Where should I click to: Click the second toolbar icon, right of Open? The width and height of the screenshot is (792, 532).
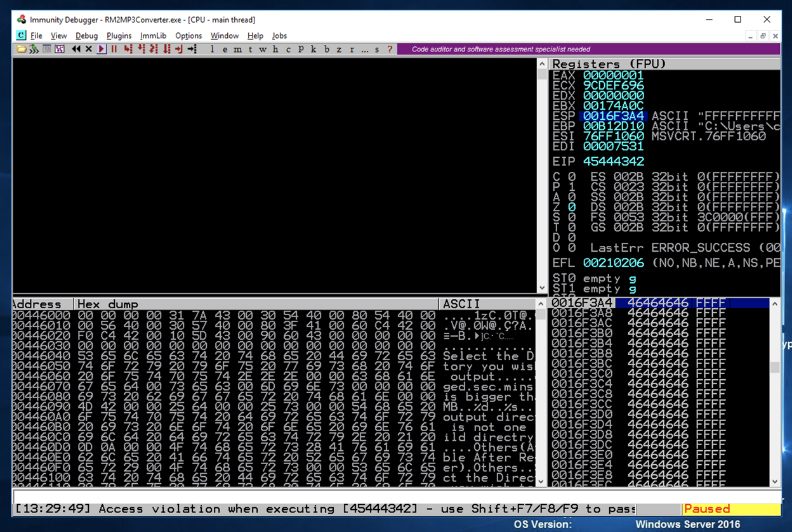pyautogui.click(x=34, y=49)
